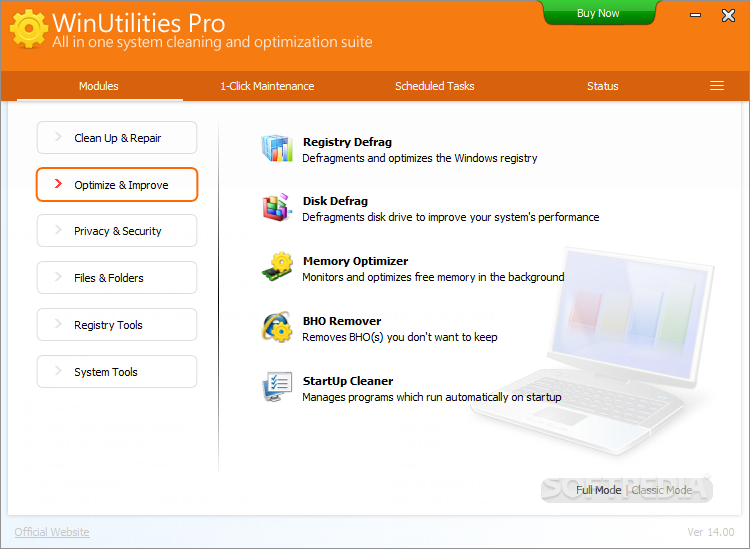Open the Scheduled Tasks tab

tap(434, 87)
